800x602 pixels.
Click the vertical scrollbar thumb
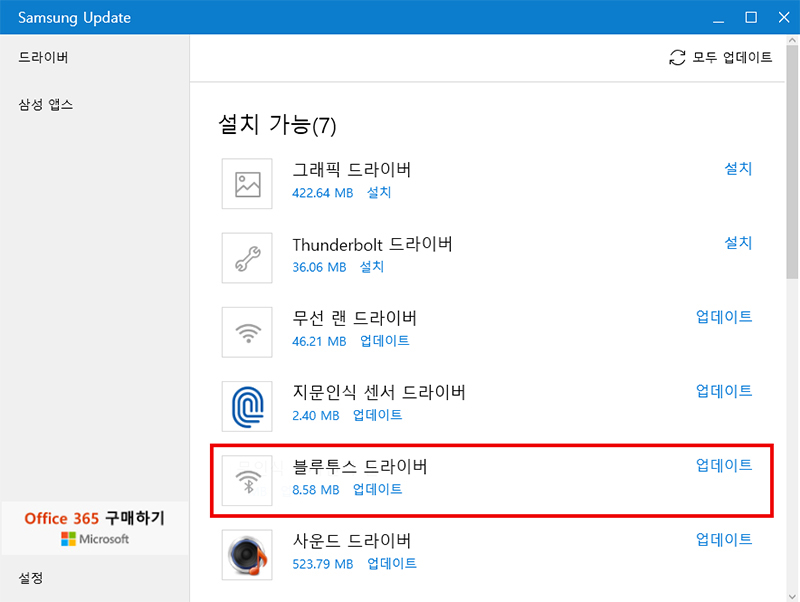click(792, 161)
